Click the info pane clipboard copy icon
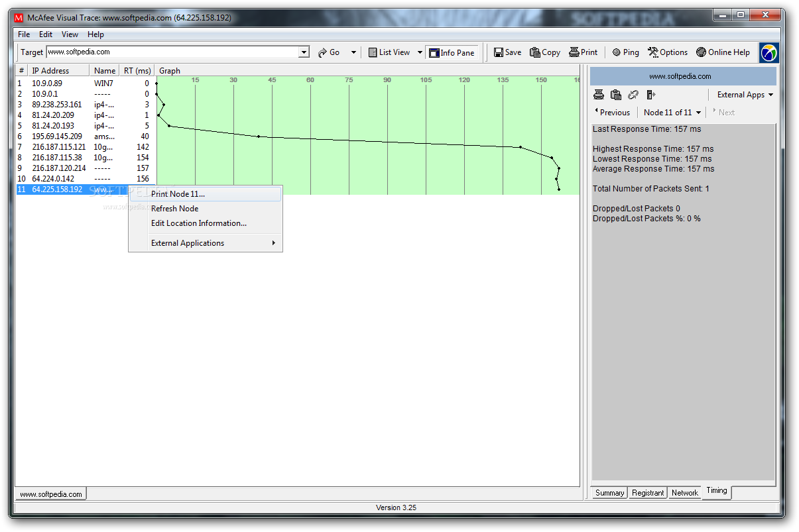The height and width of the screenshot is (532, 799). (x=616, y=95)
